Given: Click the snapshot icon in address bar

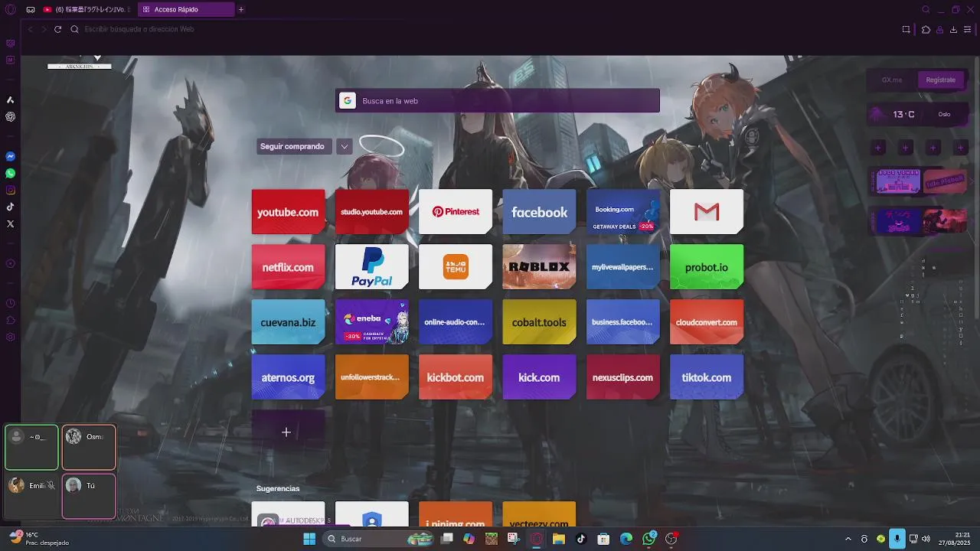Looking at the screenshot, I should pos(906,29).
